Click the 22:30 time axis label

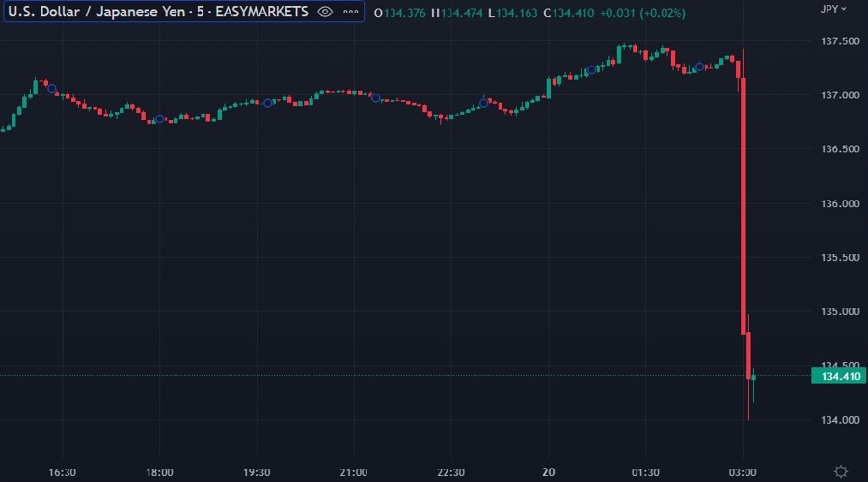click(450, 472)
